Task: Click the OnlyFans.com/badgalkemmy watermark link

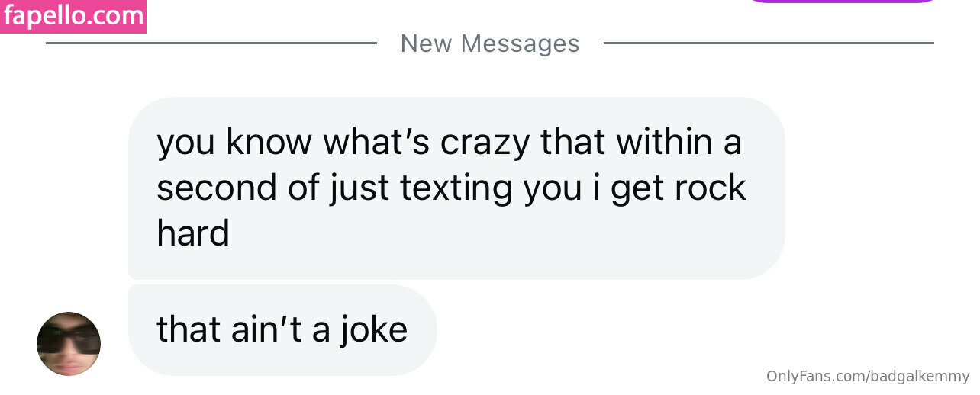Action: tap(867, 376)
